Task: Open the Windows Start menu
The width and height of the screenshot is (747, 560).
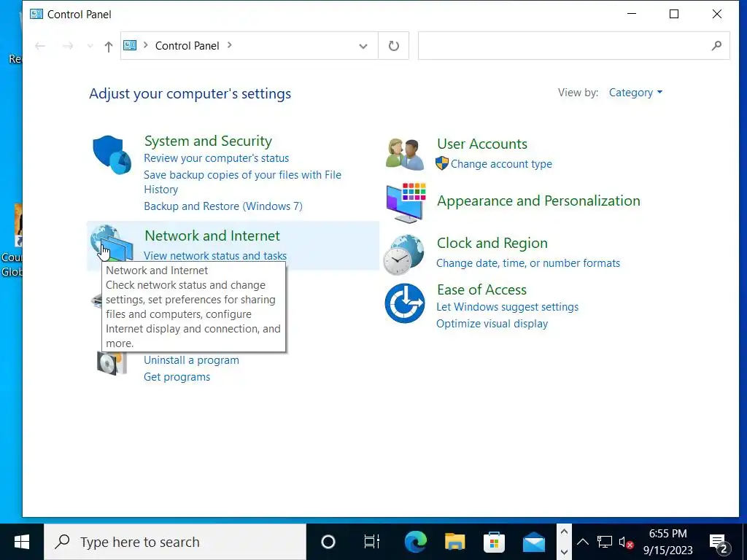Action: 21,542
